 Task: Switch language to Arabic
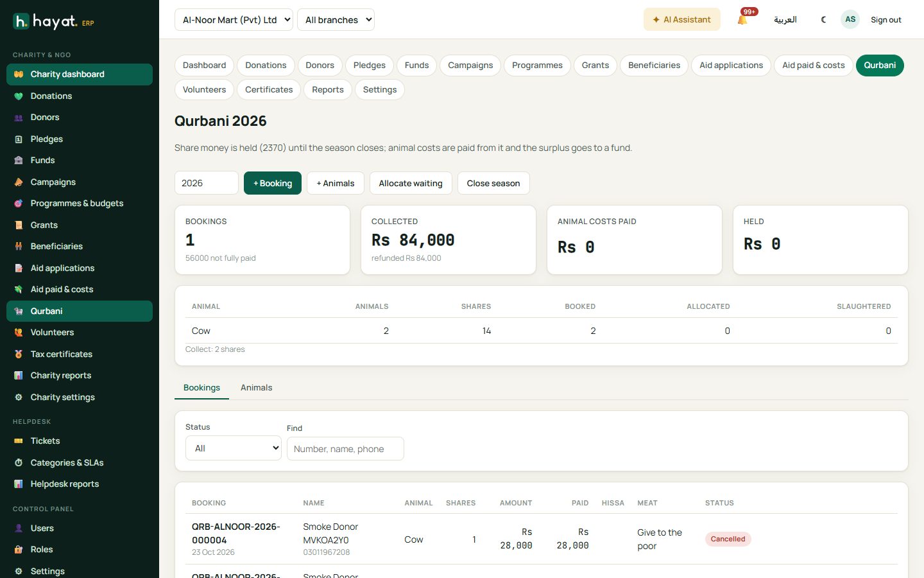pos(785,20)
